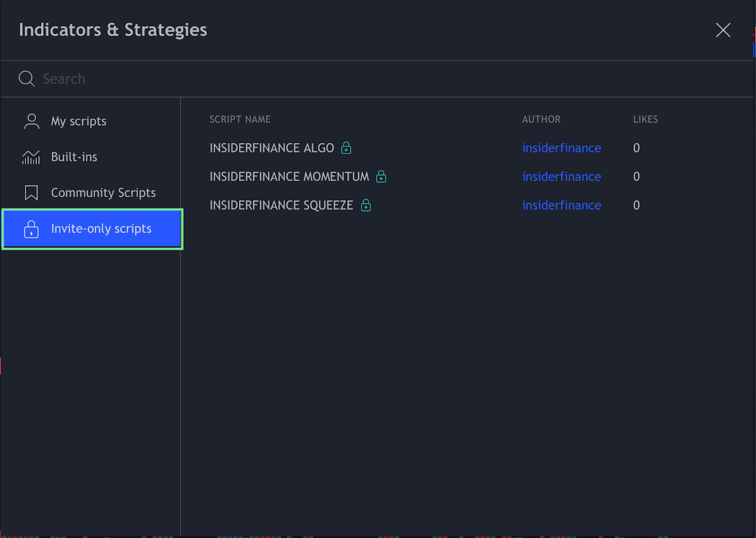Click the lock icon next to INSIDERFINANCE MOMENTUM
756x538 pixels.
point(381,177)
